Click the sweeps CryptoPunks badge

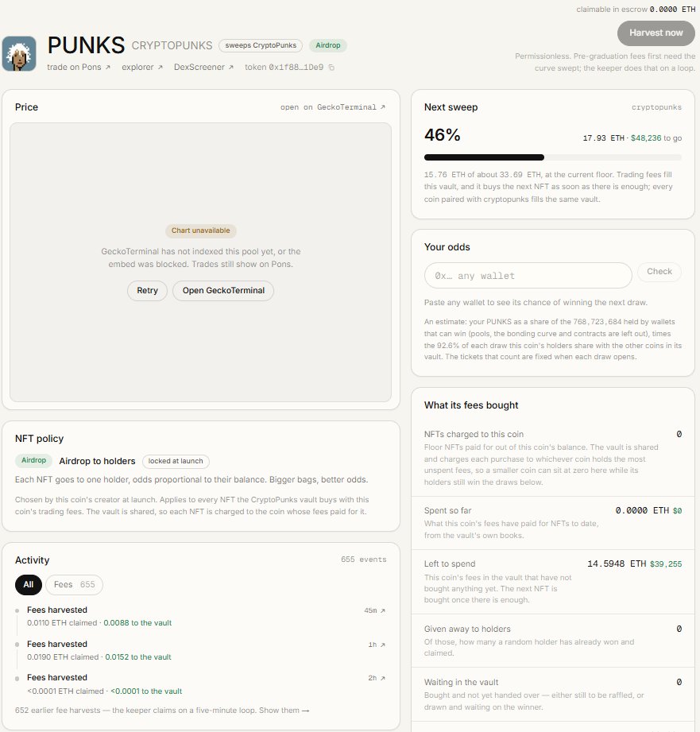pos(261,45)
